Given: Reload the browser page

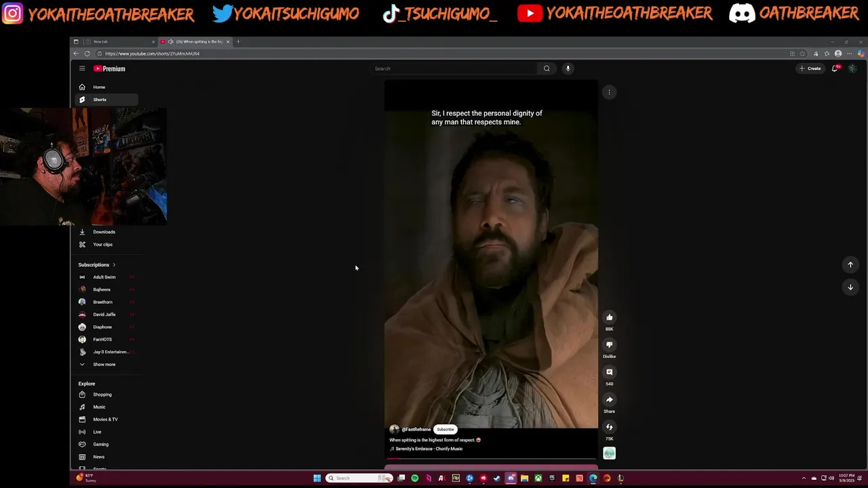Looking at the screenshot, I should tap(87, 54).
